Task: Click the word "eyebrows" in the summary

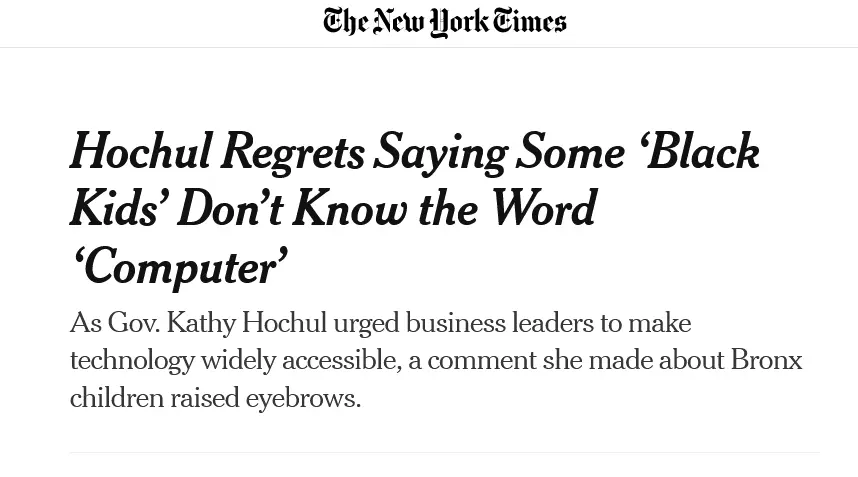Action: 303,399
